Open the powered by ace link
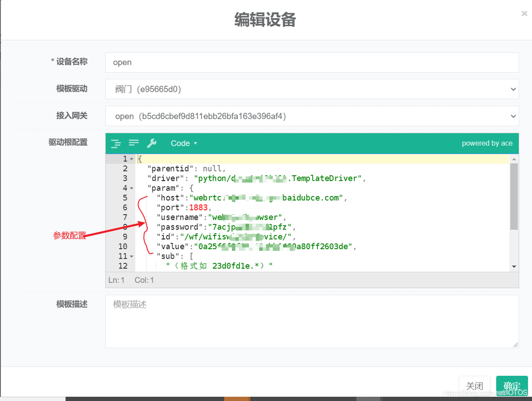532x401 pixels. tap(487, 143)
